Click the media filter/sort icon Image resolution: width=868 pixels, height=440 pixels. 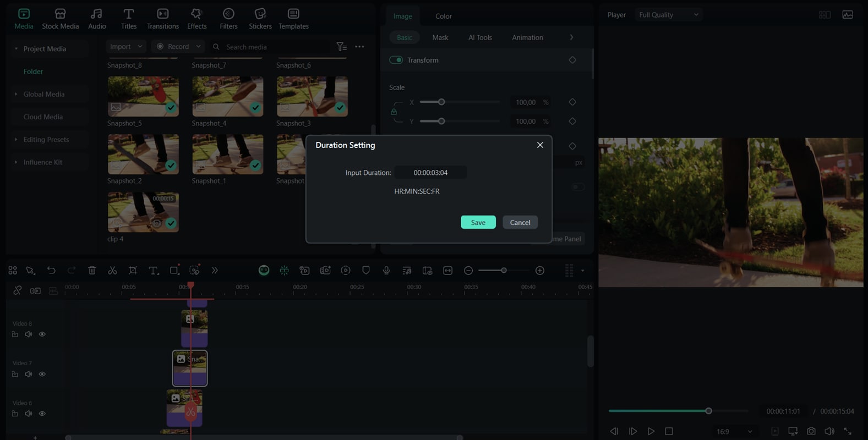[x=341, y=47]
